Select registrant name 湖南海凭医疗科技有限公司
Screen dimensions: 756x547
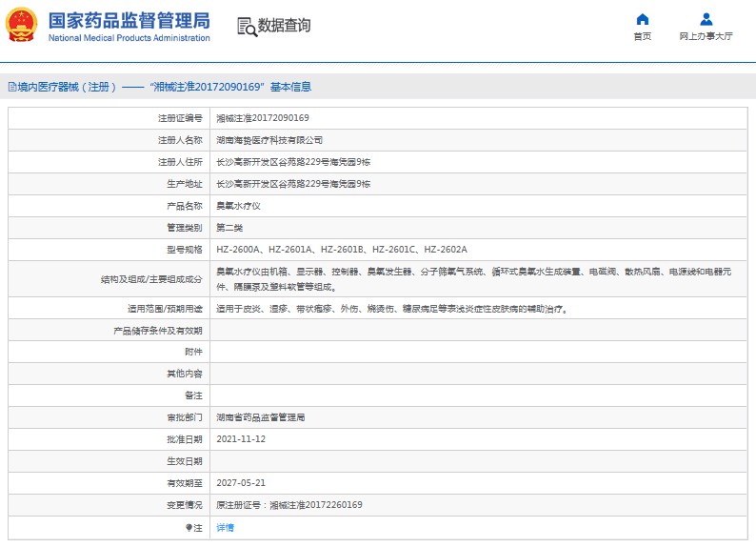[x=269, y=140]
